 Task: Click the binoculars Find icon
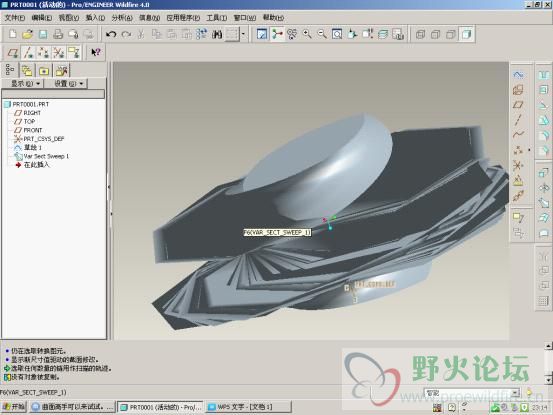coord(217,34)
